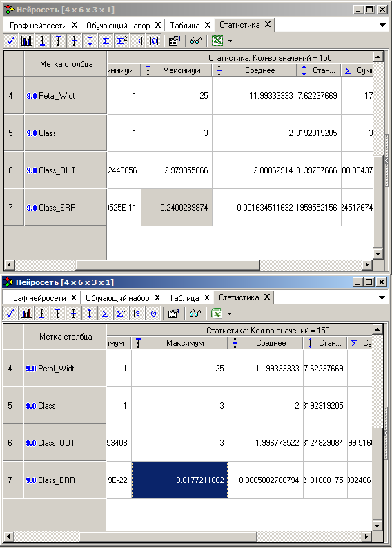
Task: Expand Excel export dropdown arrow in upper window
Action: (x=230, y=41)
